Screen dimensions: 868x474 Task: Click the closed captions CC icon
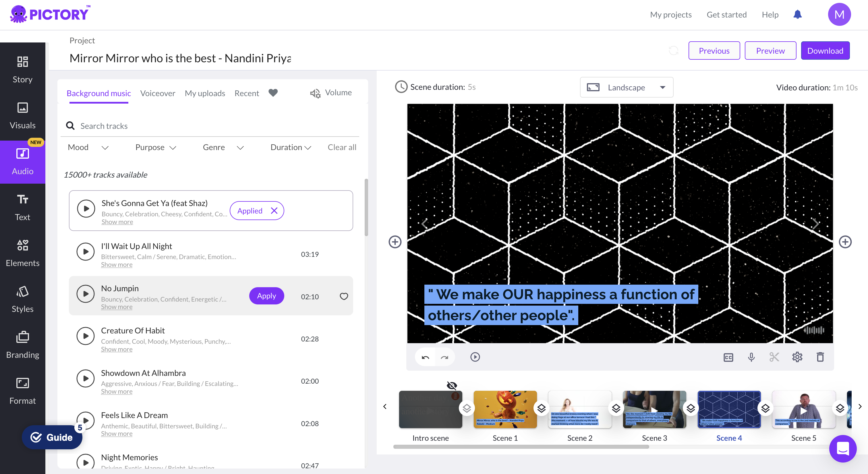click(728, 357)
